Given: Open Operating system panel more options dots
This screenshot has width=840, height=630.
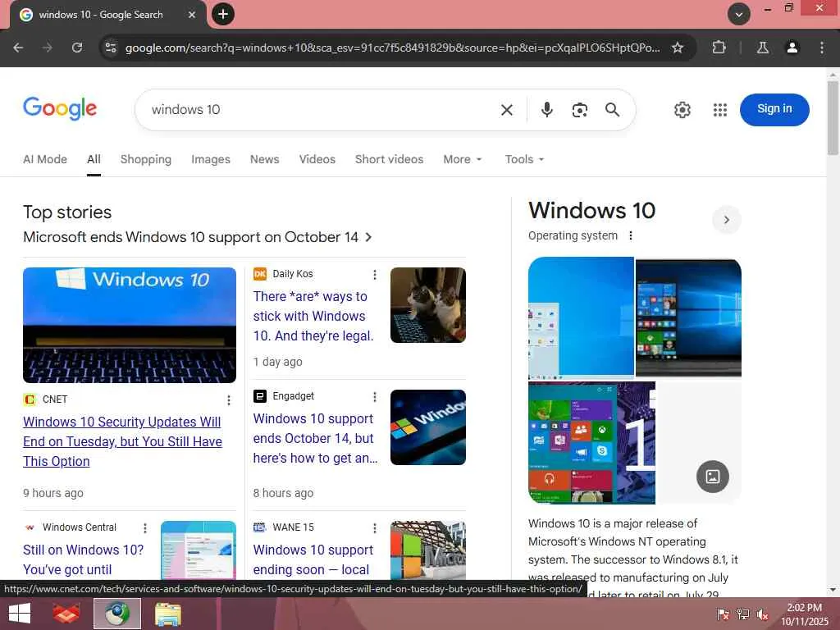Looking at the screenshot, I should pyautogui.click(x=631, y=235).
